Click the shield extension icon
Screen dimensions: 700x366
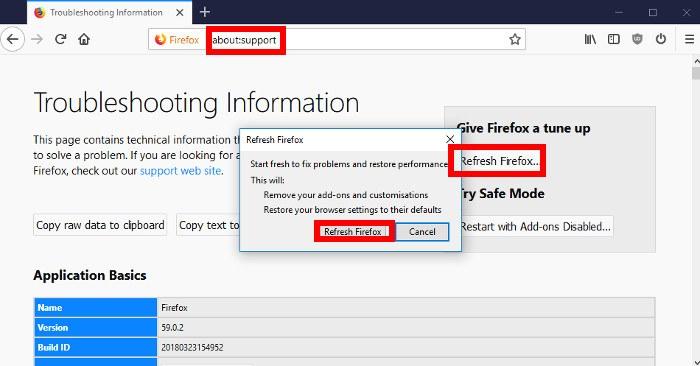[x=637, y=39]
